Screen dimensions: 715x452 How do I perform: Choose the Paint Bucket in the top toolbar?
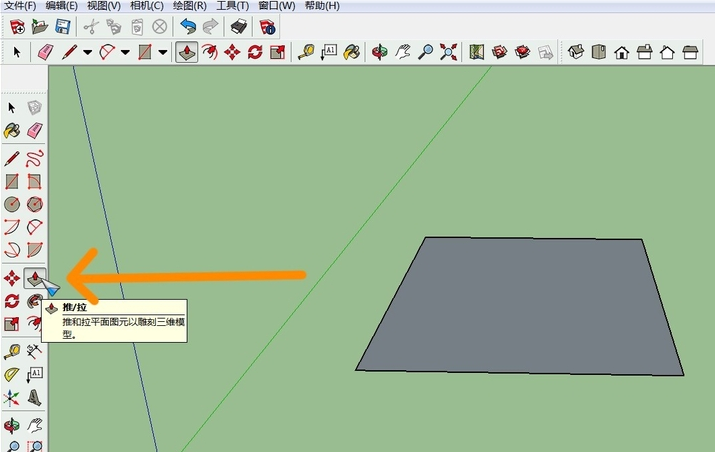point(352,52)
